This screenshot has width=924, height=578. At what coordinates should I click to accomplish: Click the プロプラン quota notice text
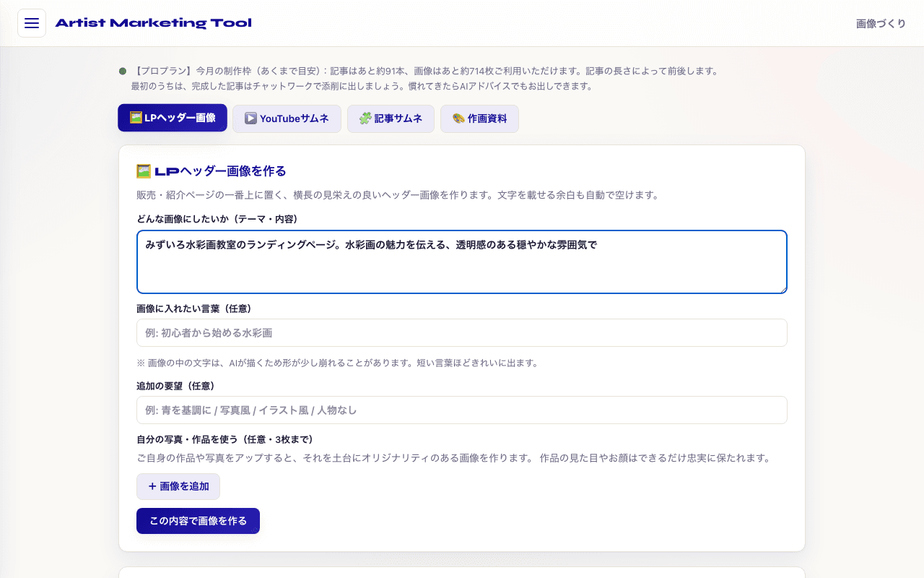tap(425, 78)
